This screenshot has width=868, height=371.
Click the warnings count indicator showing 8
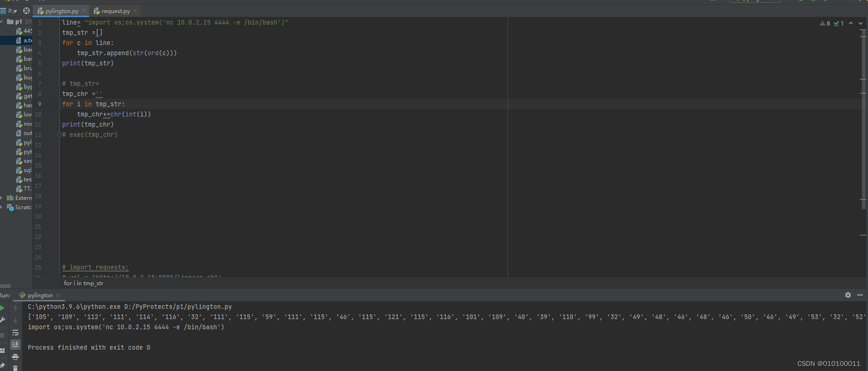click(x=825, y=23)
